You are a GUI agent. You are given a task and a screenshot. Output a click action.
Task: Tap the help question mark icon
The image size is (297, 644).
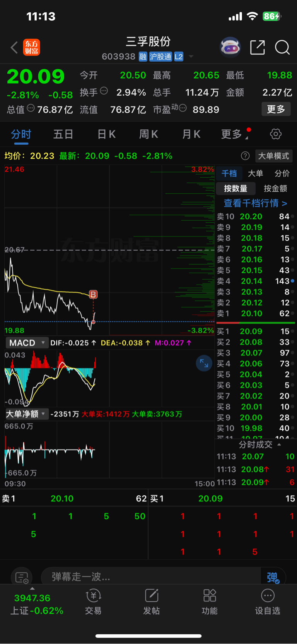coord(245,156)
